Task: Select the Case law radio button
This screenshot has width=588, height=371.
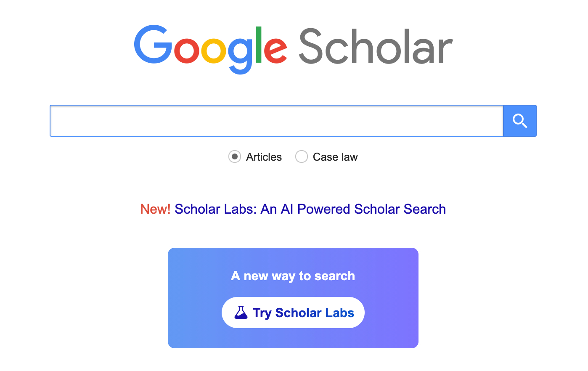Action: (302, 157)
